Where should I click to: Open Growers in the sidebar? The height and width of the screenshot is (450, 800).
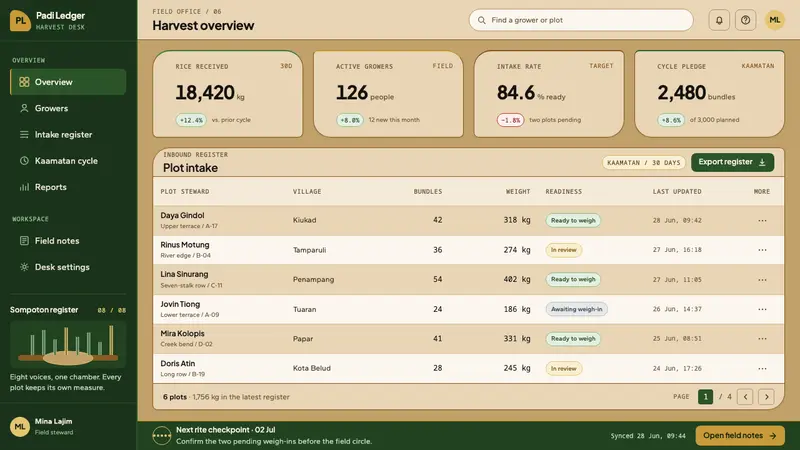pyautogui.click(x=68, y=108)
